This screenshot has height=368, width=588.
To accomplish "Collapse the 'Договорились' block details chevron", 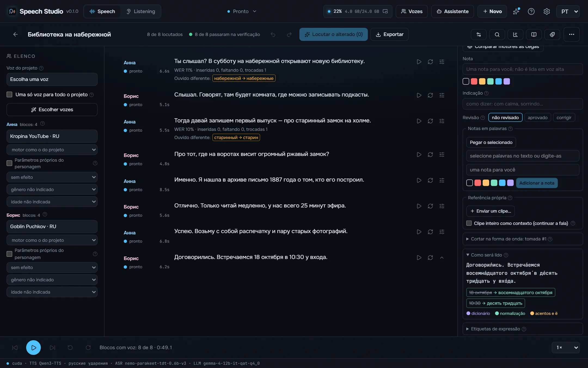I will [x=442, y=258].
